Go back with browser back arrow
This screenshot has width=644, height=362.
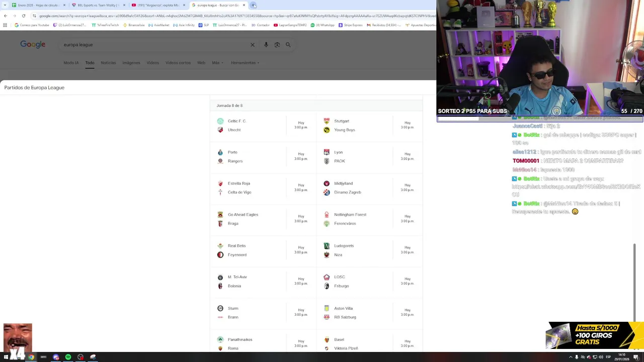6,16
